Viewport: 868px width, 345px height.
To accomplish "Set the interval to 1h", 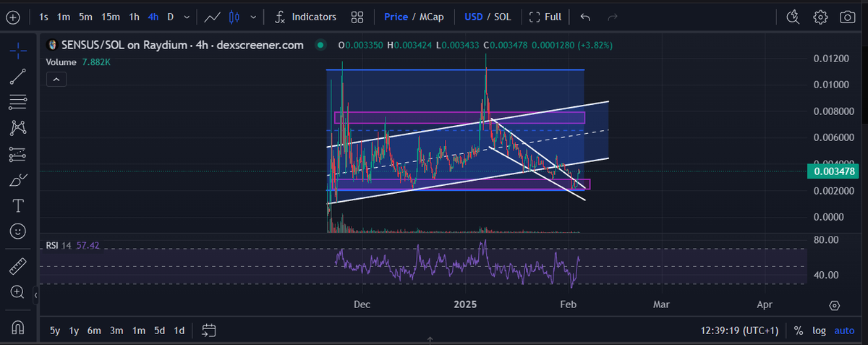I will pyautogui.click(x=135, y=17).
